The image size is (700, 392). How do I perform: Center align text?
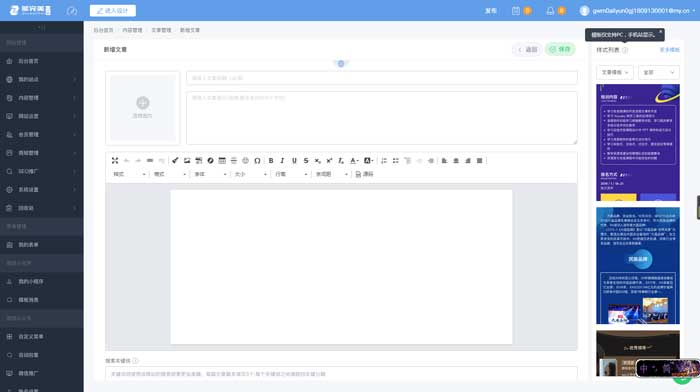456,161
